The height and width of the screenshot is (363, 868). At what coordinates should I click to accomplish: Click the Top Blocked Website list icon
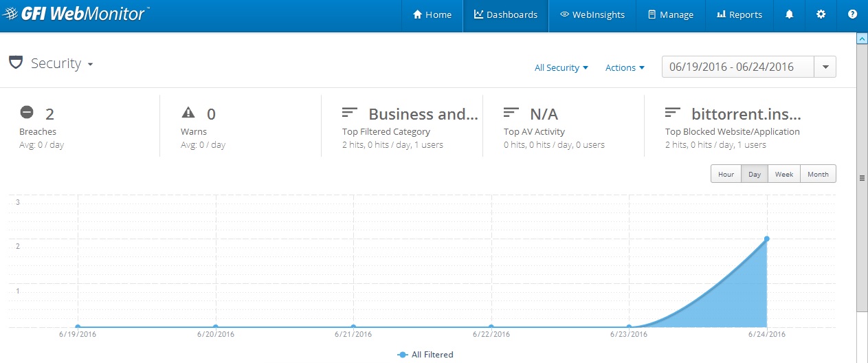(x=673, y=111)
